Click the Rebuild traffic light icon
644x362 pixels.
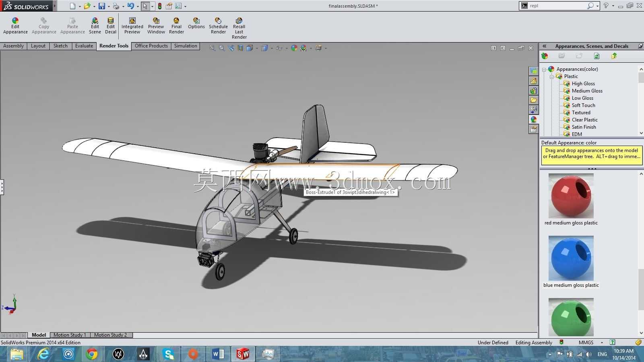(x=160, y=6)
